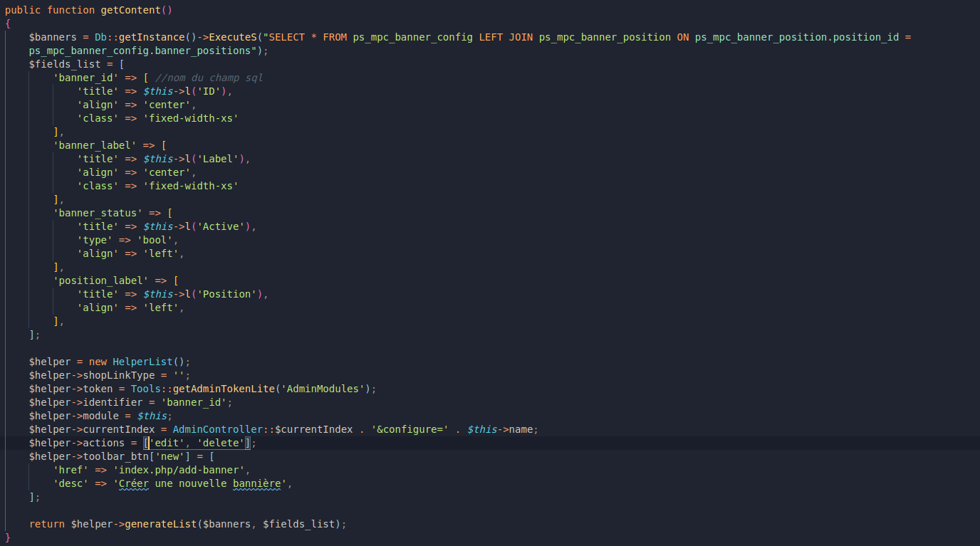The width and height of the screenshot is (980, 546).
Task: Click the '//nom du champ sql' comment
Action: [x=209, y=78]
